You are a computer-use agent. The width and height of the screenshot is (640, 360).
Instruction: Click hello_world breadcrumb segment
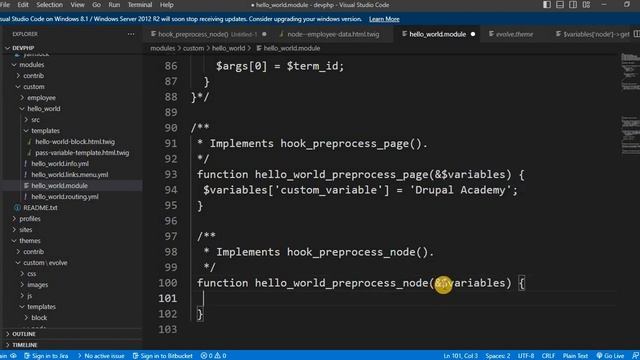click(228, 48)
